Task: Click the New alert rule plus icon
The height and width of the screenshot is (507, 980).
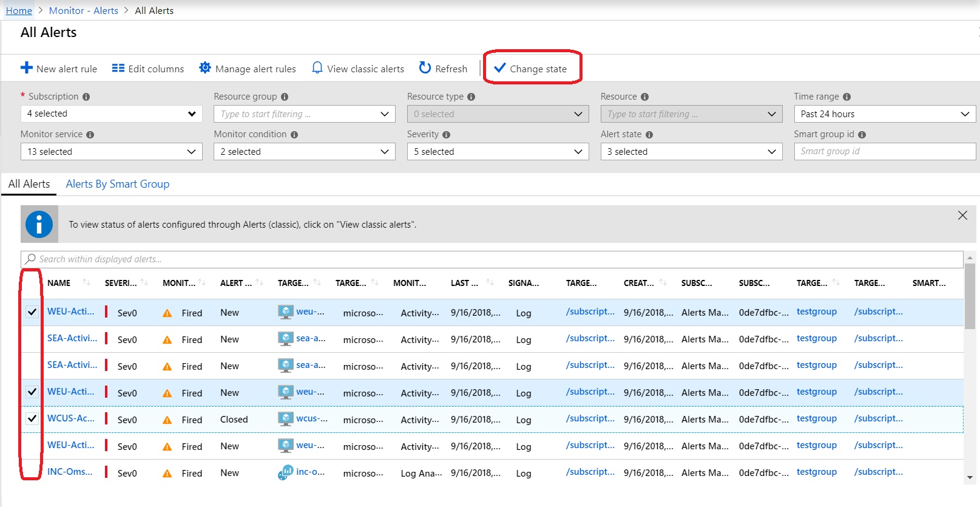Action: tap(27, 68)
